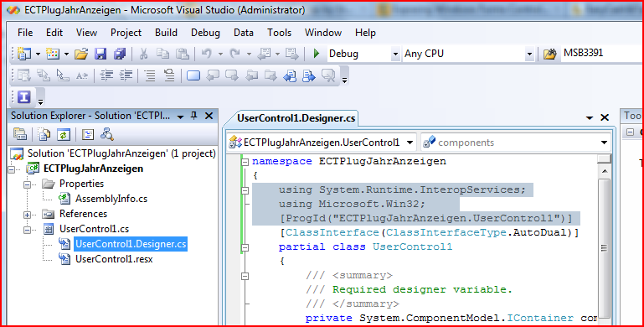644x327 pixels.
Task: Click the Add New Item toolbar icon
Action: [x=53, y=54]
